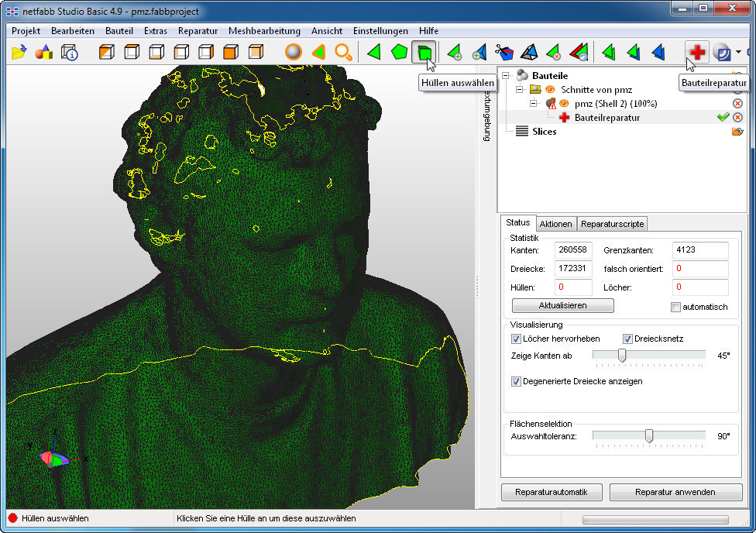Click the blue-gray sphere toolbar icon
The image size is (756, 533).
722,52
